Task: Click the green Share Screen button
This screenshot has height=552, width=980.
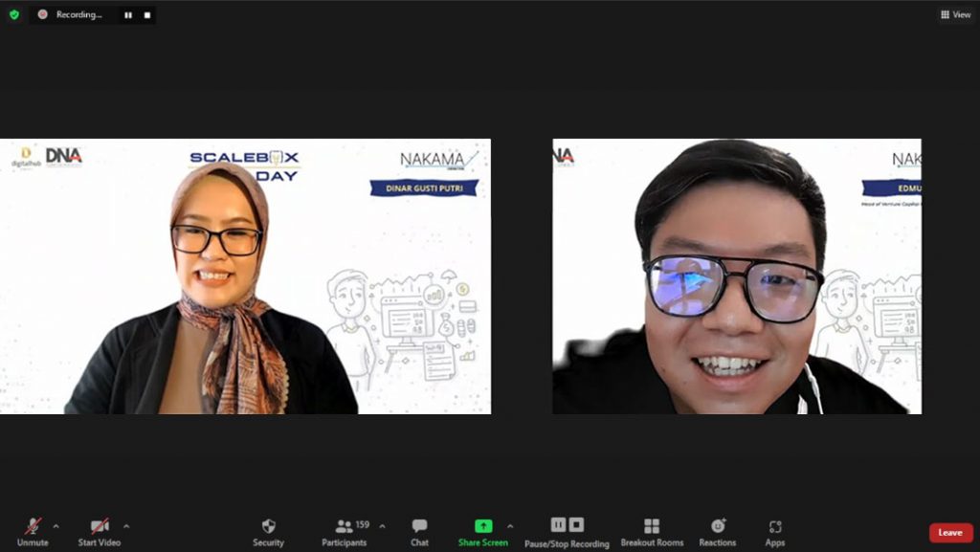Action: click(x=483, y=532)
